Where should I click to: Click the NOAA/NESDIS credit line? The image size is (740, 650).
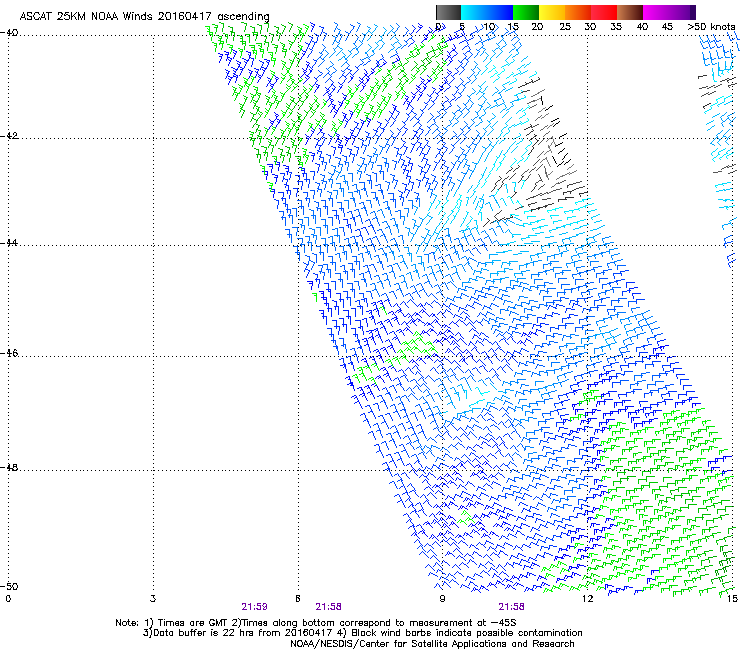(432, 644)
